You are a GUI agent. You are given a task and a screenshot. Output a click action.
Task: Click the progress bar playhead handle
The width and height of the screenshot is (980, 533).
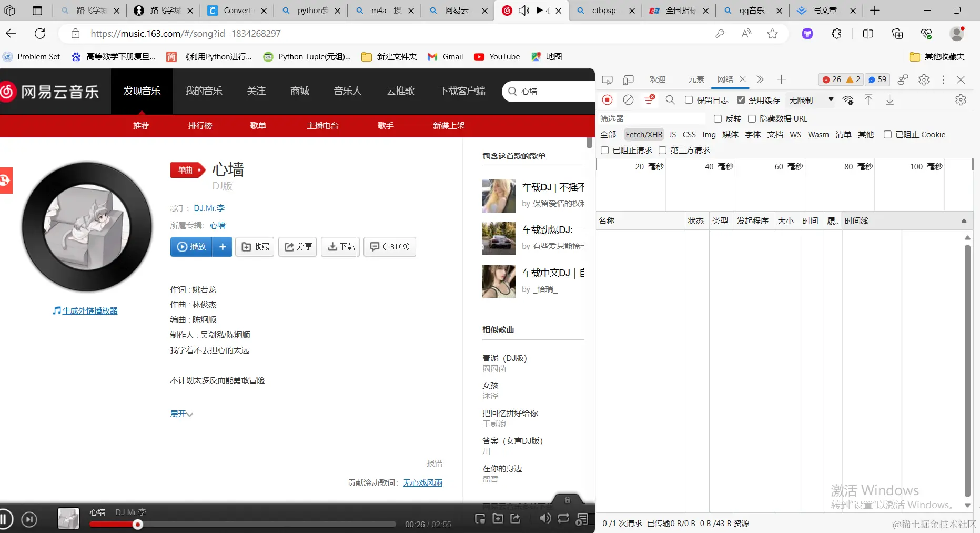point(138,524)
